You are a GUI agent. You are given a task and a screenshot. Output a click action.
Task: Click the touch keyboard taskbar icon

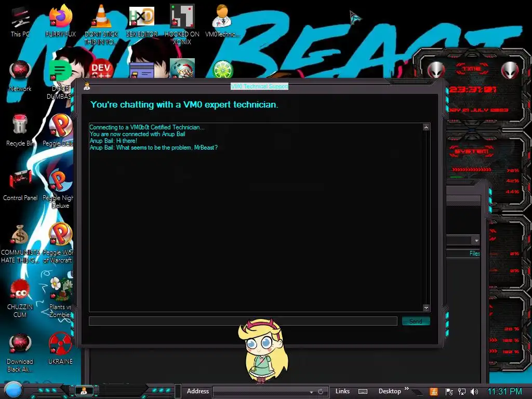[x=363, y=392]
